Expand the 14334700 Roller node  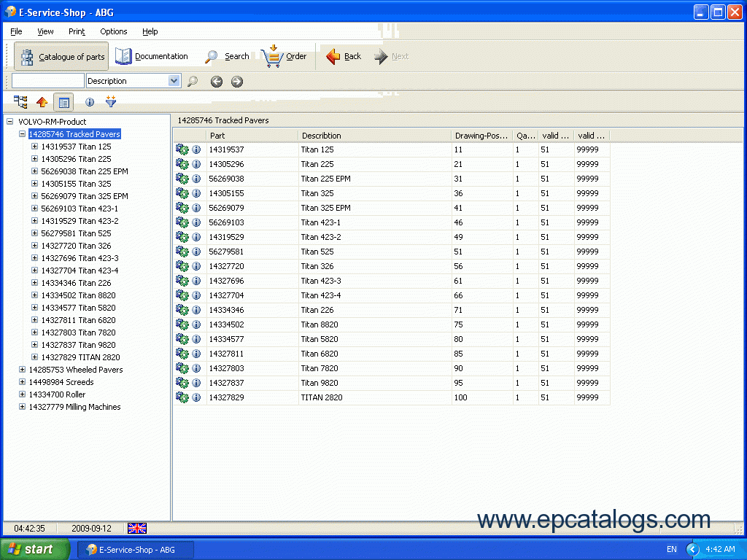point(22,394)
